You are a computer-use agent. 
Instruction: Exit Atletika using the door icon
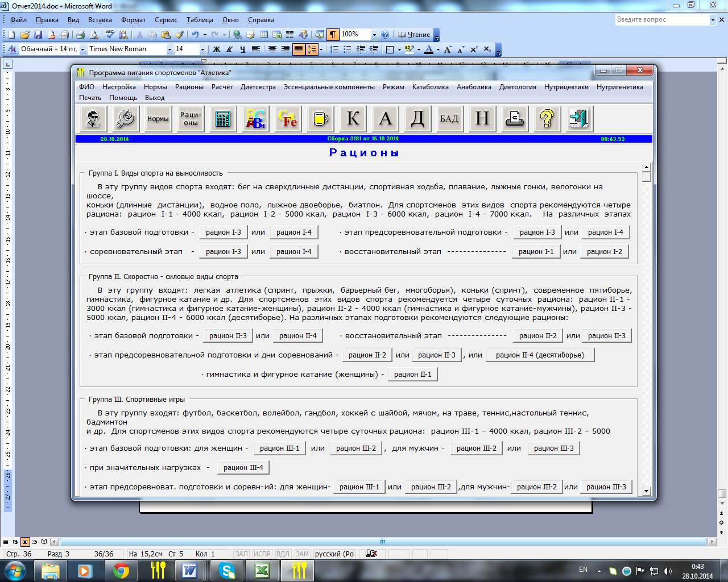tap(579, 119)
